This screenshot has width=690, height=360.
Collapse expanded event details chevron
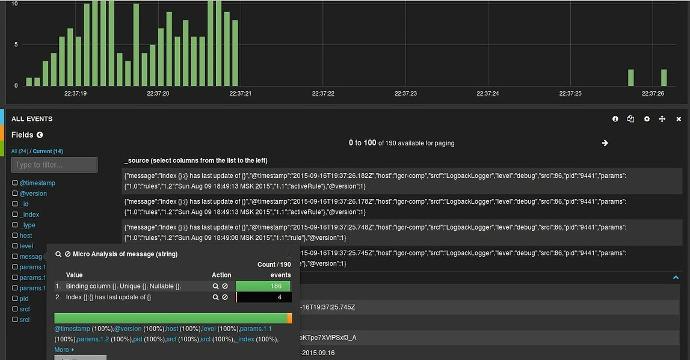click(x=675, y=278)
